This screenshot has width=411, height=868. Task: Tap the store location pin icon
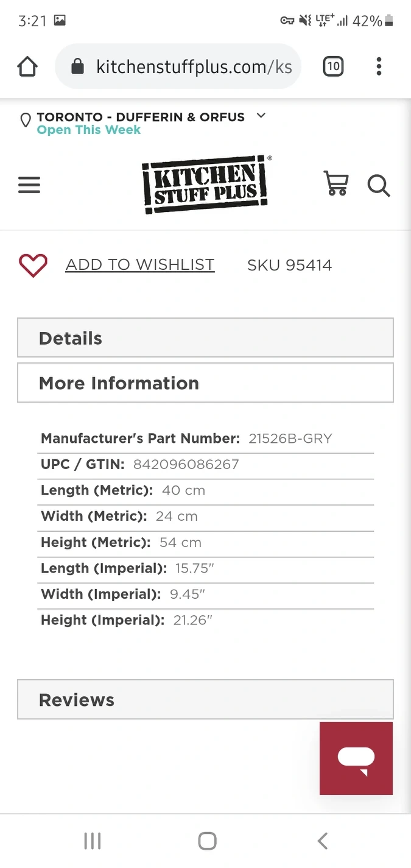tap(26, 120)
